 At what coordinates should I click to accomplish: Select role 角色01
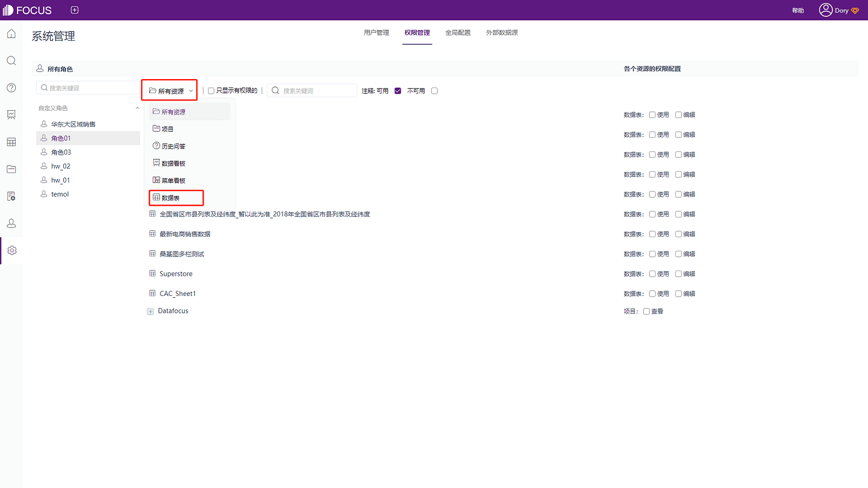click(x=88, y=138)
